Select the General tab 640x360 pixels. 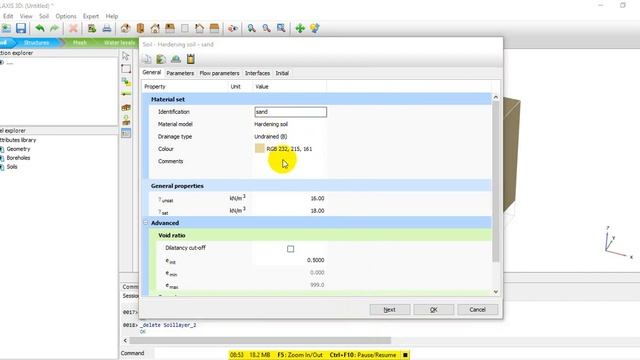(151, 72)
